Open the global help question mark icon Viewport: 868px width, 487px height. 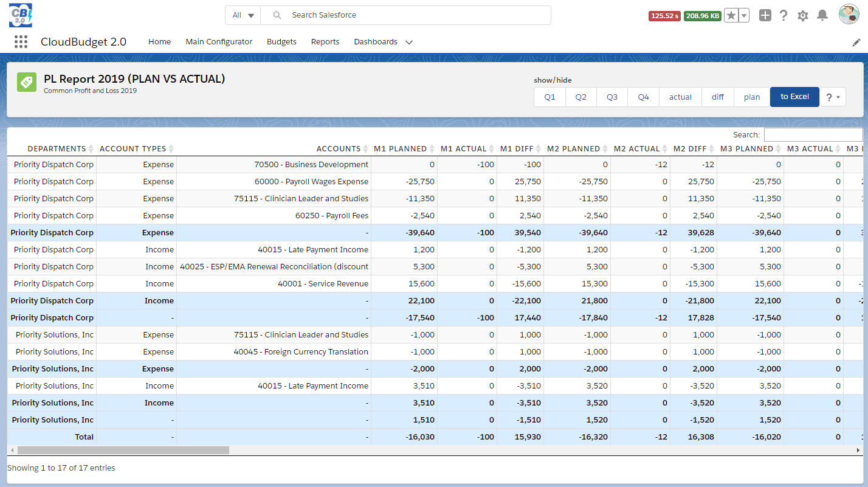coord(784,15)
